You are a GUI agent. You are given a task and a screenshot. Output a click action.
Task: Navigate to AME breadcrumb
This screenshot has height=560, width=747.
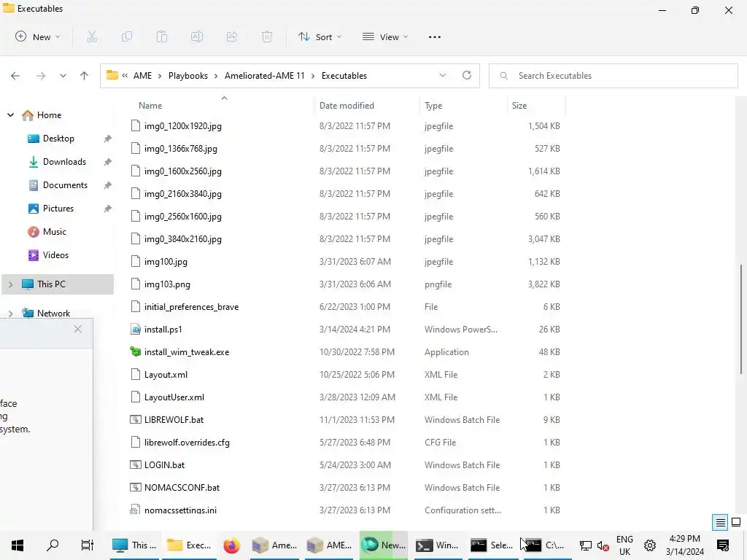pyautogui.click(x=142, y=76)
